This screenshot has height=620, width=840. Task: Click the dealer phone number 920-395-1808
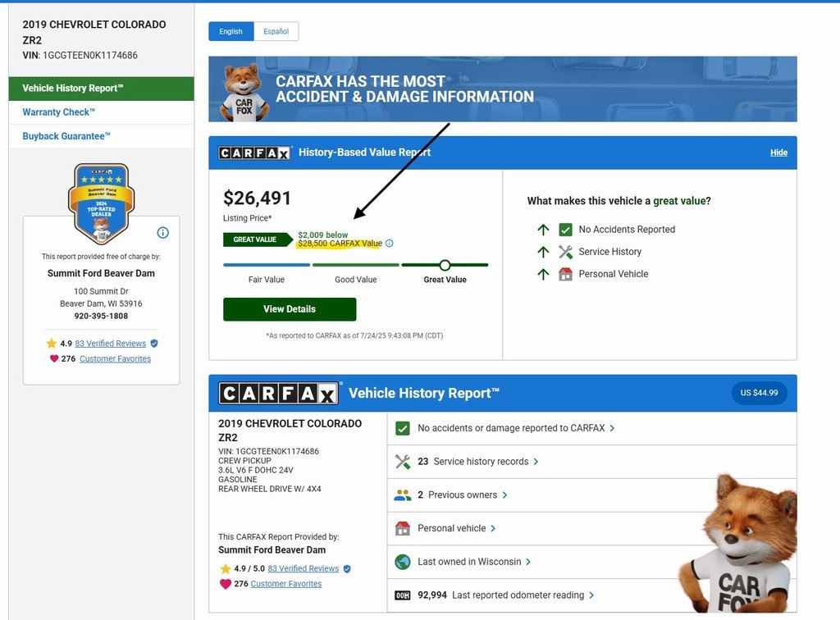(x=101, y=316)
